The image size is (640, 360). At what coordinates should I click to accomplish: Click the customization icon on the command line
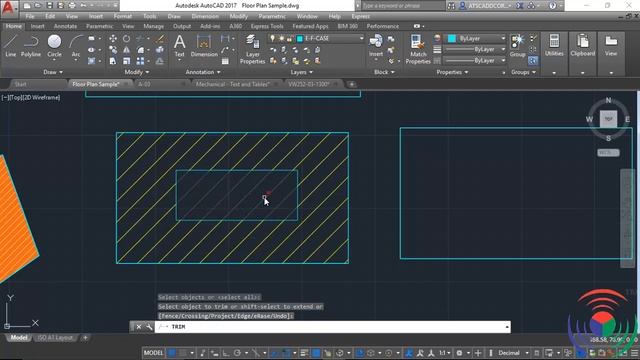point(149,327)
